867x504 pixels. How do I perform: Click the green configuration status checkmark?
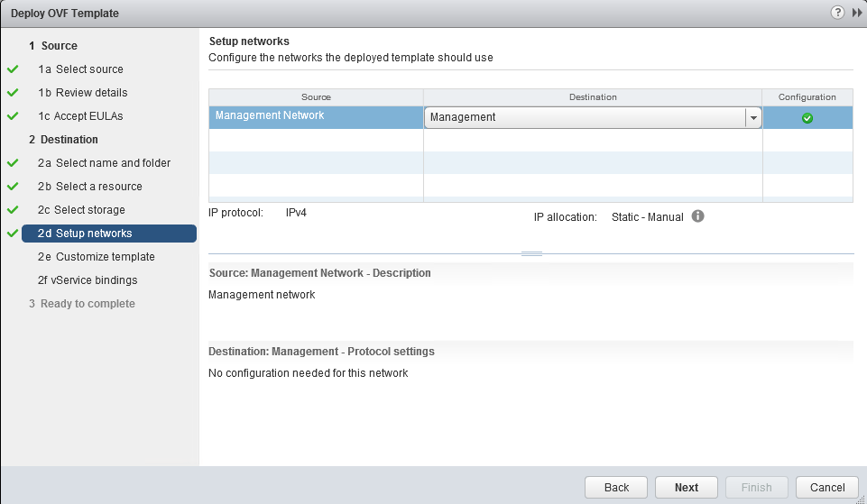[x=807, y=118]
